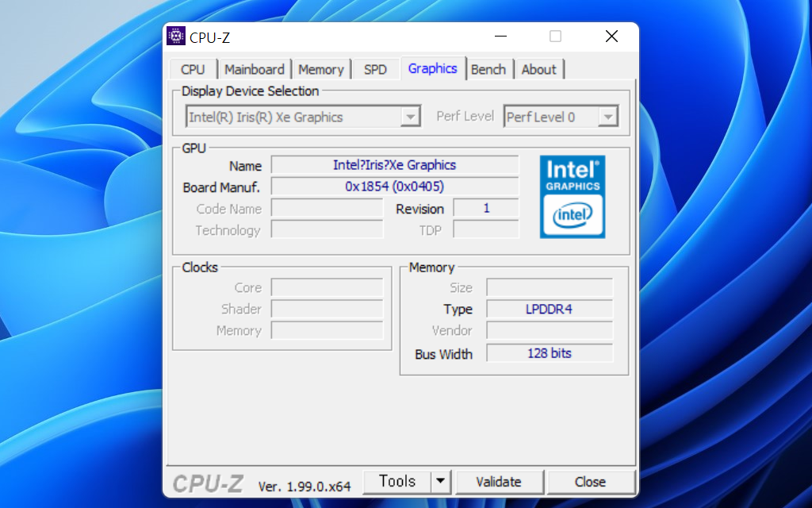This screenshot has height=508, width=812.
Task: Click the CPU-Z app icon in title bar
Action: tap(176, 37)
